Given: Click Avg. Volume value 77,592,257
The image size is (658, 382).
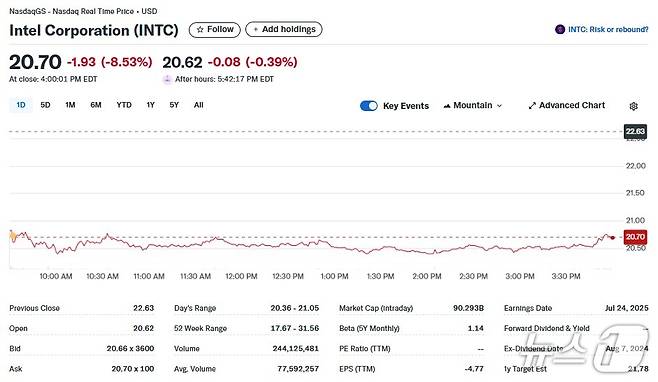Looking at the screenshot, I should click(x=298, y=369).
